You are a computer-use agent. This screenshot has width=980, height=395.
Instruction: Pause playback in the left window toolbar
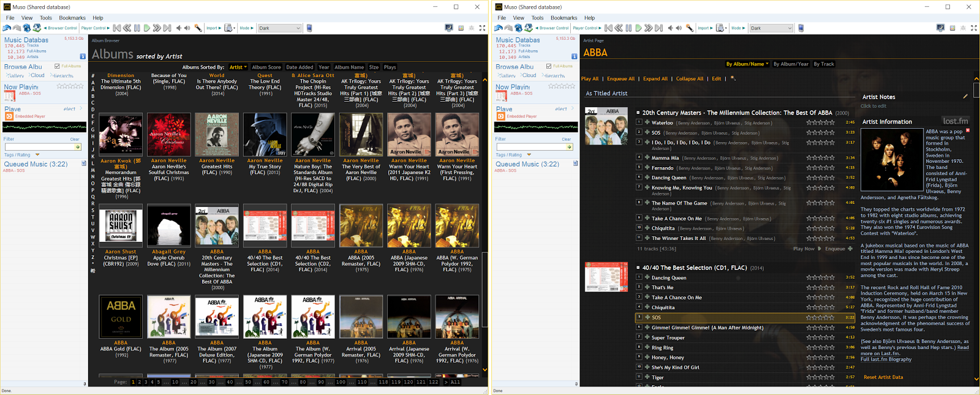(x=137, y=28)
